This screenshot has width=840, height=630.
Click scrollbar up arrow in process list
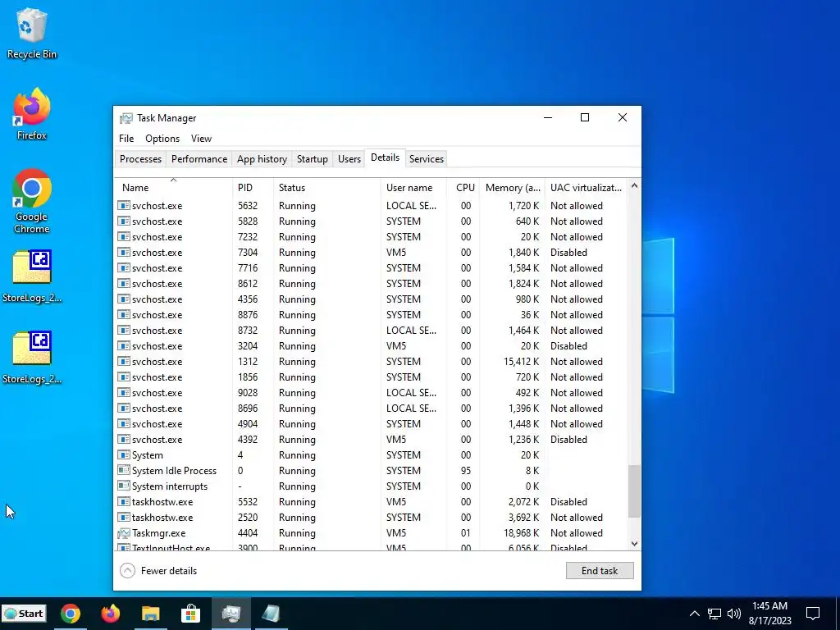tap(634, 186)
